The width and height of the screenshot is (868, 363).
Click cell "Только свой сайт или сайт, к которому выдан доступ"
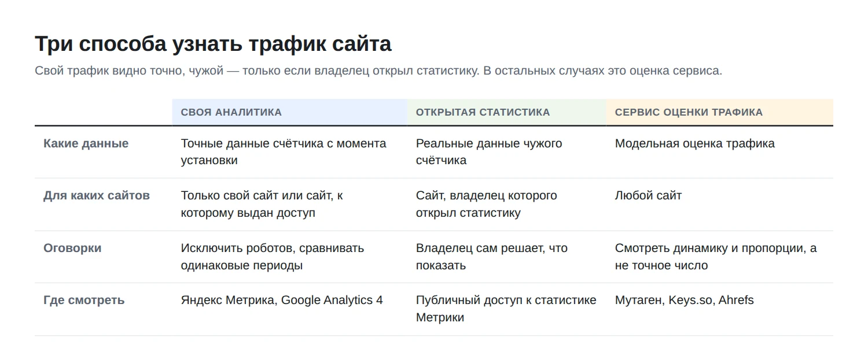pos(289,205)
